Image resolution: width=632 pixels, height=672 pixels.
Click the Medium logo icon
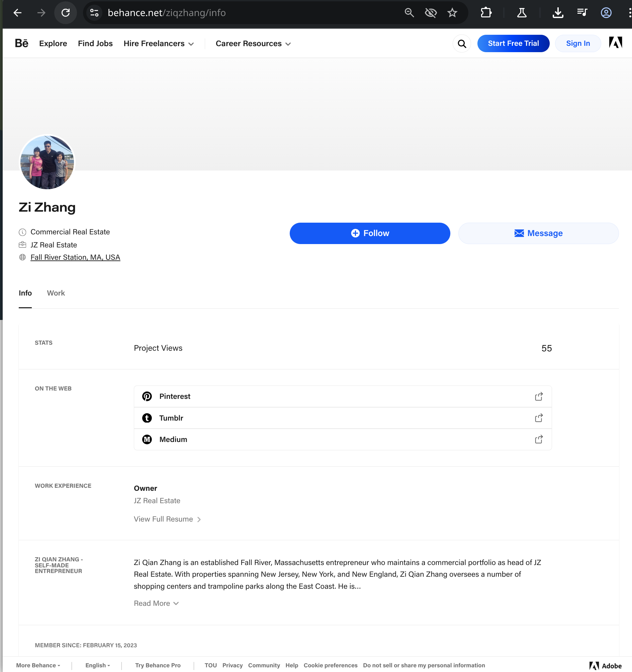click(x=147, y=439)
